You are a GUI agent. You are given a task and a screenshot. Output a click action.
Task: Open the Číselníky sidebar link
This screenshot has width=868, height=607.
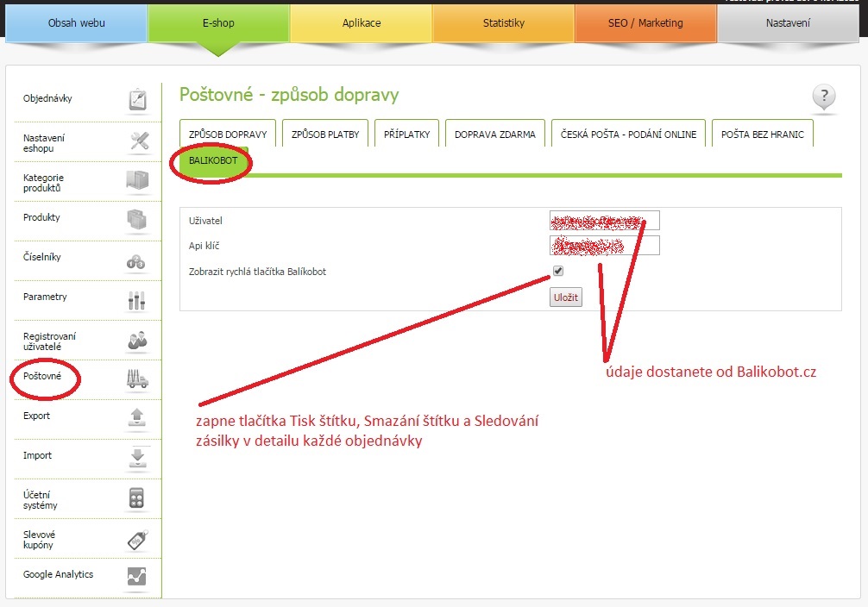tap(42, 257)
